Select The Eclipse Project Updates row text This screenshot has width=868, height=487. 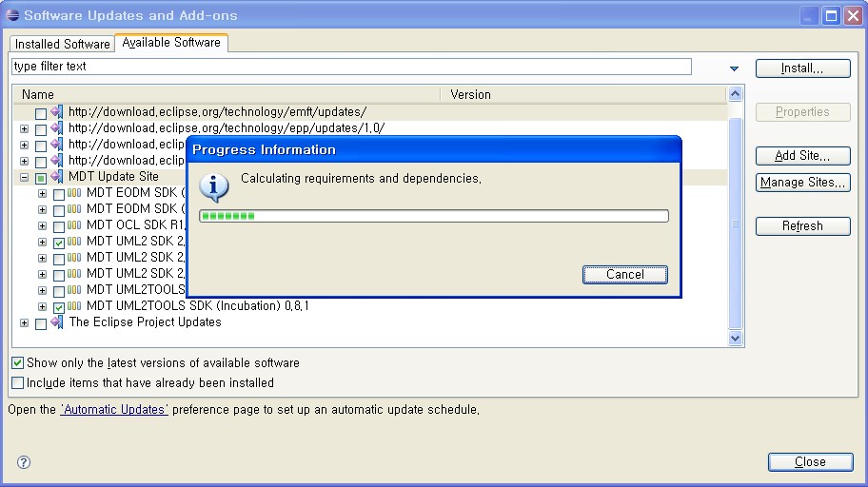tap(145, 322)
